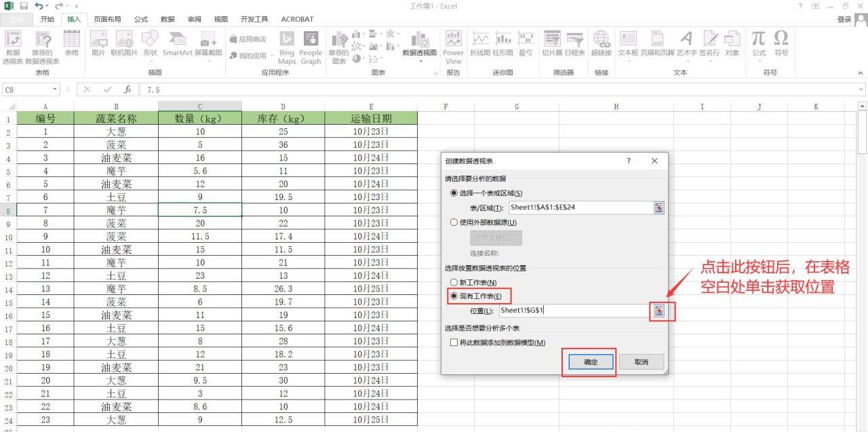This screenshot has width=868, height=432.
Task: Click the dialog help question mark
Action: click(629, 161)
